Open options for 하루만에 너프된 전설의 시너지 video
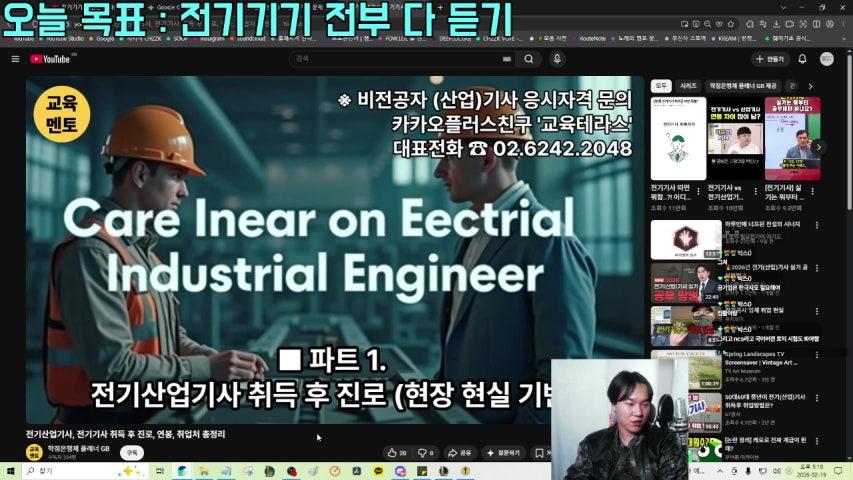853x480 pixels. click(817, 225)
